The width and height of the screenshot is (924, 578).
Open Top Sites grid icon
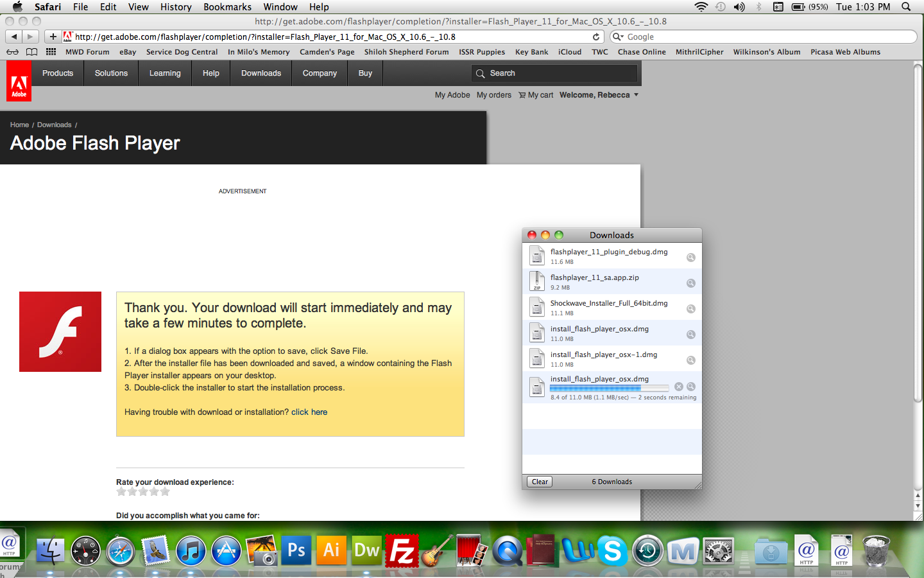[51, 52]
